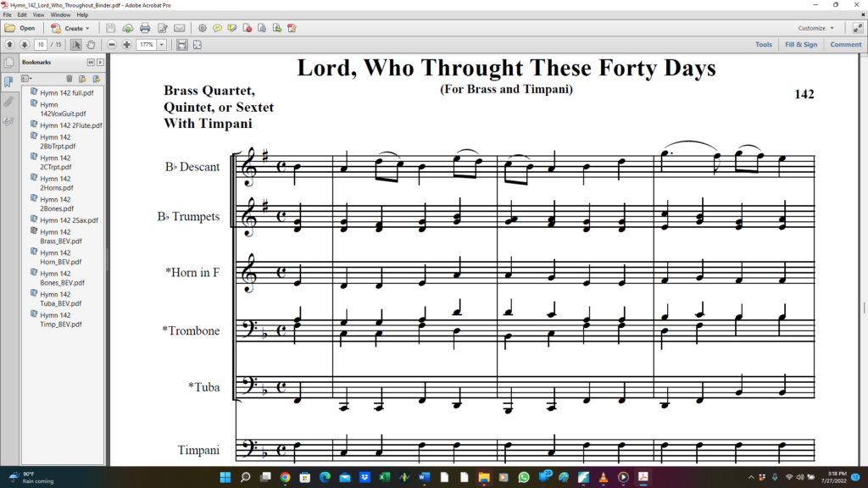The width and height of the screenshot is (868, 488).
Task: Click the highlight text icon
Action: 232,28
